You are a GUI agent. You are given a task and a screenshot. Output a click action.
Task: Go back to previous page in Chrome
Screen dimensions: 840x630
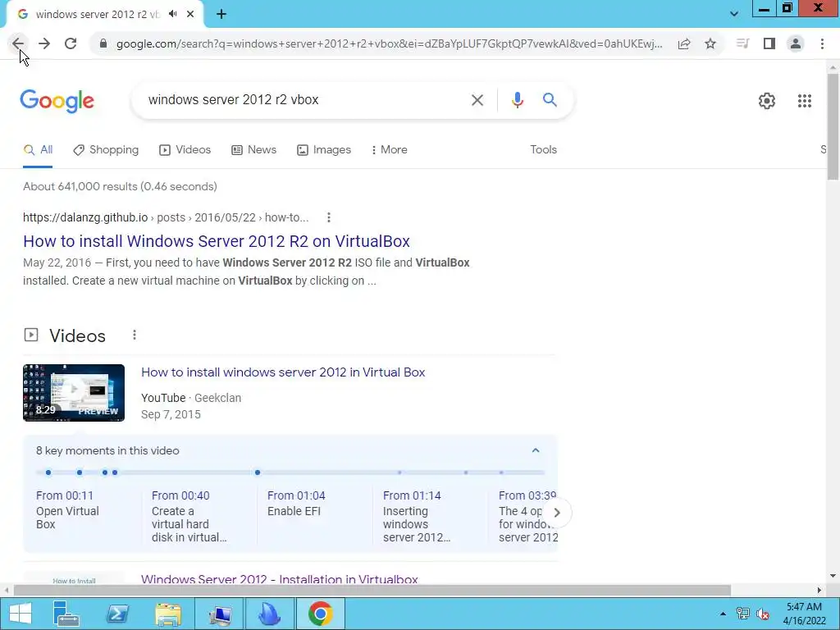18,43
